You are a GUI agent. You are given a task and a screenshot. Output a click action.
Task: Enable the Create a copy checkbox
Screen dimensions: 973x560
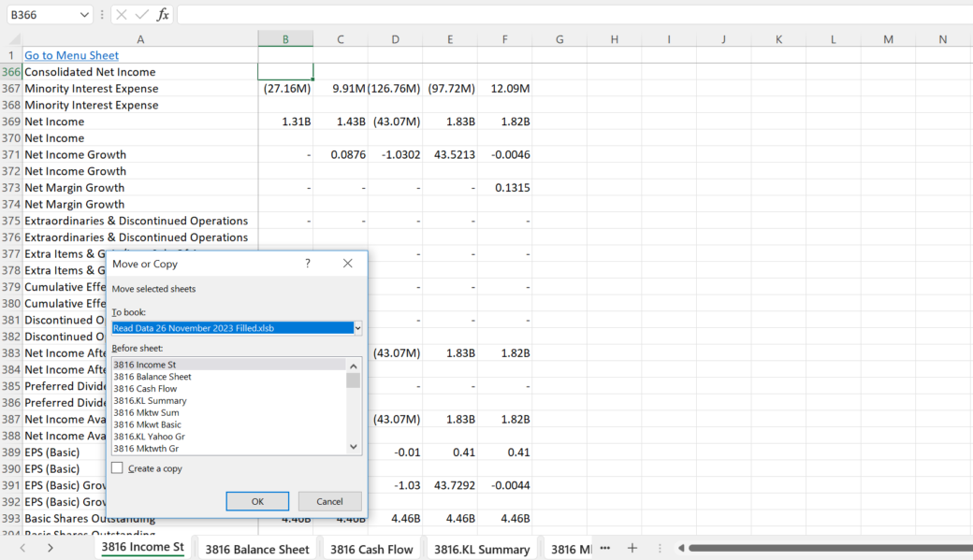pyautogui.click(x=118, y=468)
